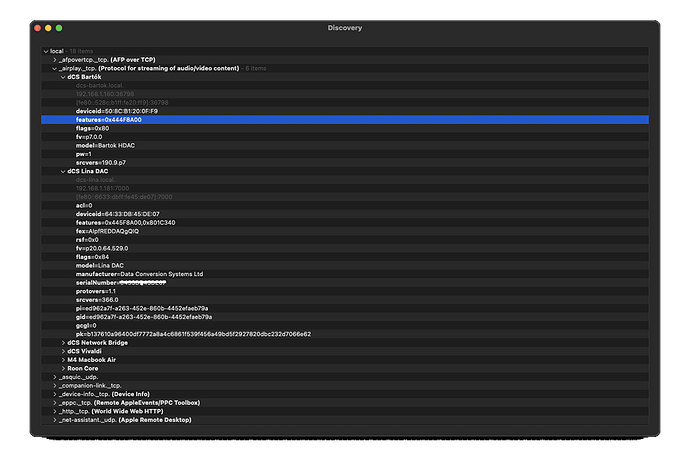Maximize the Discovery window with green button
The height and width of the screenshot is (475, 690).
59,28
